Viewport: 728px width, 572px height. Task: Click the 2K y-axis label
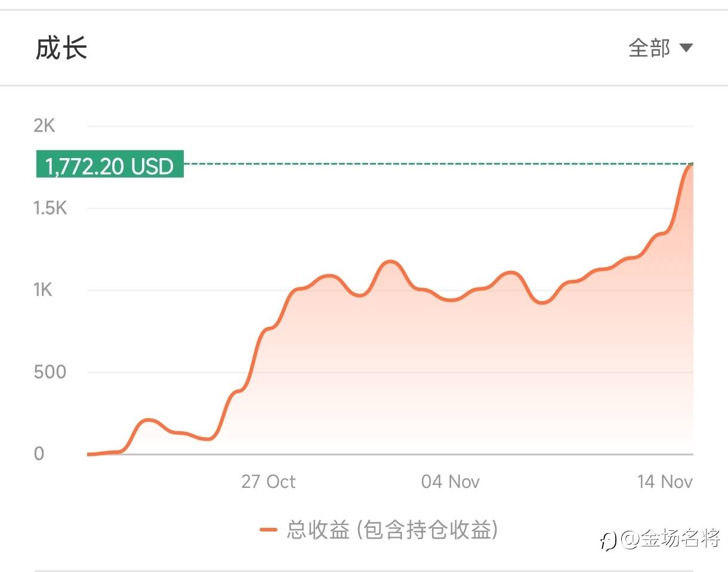point(44,126)
